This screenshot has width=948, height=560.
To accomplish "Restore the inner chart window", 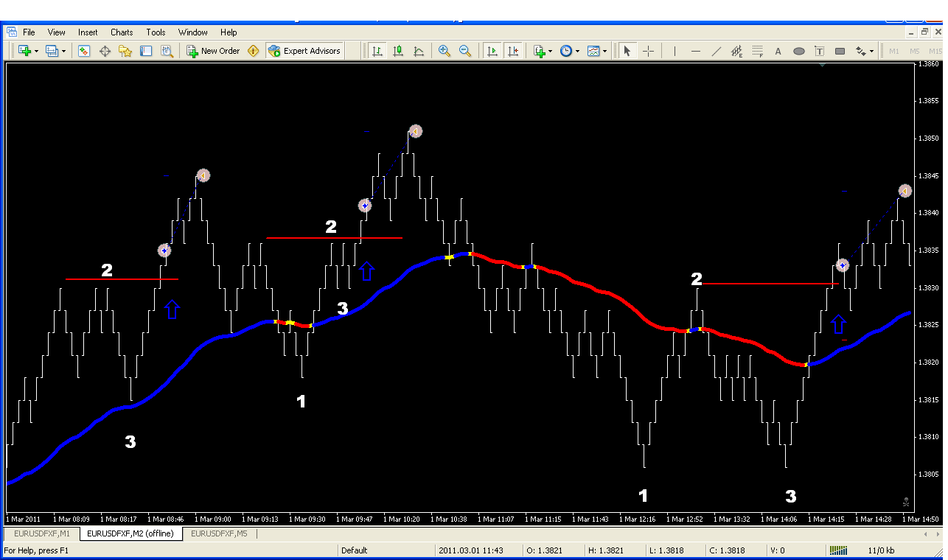I will click(924, 32).
